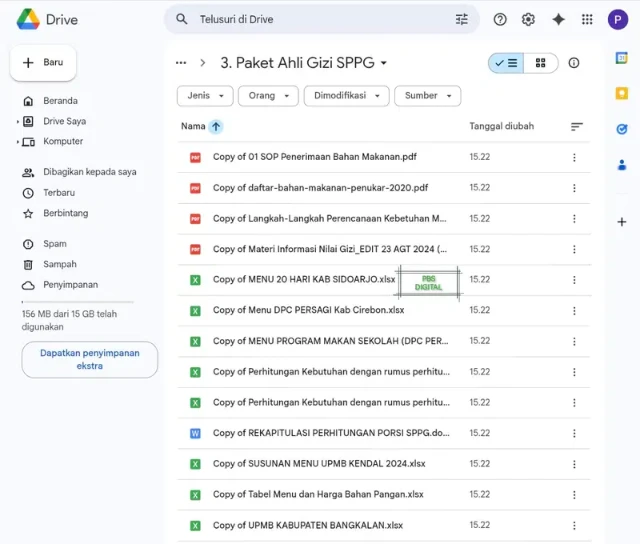Viewport: 640px width, 544px height.
Task: Open the Google apps grid
Action: (587, 19)
